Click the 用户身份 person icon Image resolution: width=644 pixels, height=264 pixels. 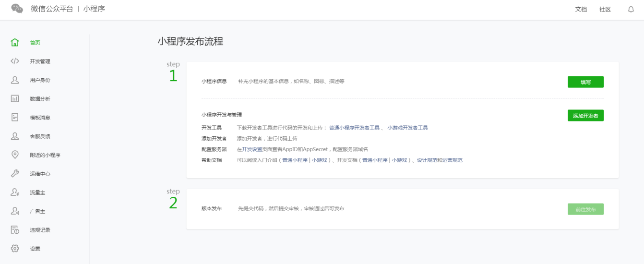(15, 80)
